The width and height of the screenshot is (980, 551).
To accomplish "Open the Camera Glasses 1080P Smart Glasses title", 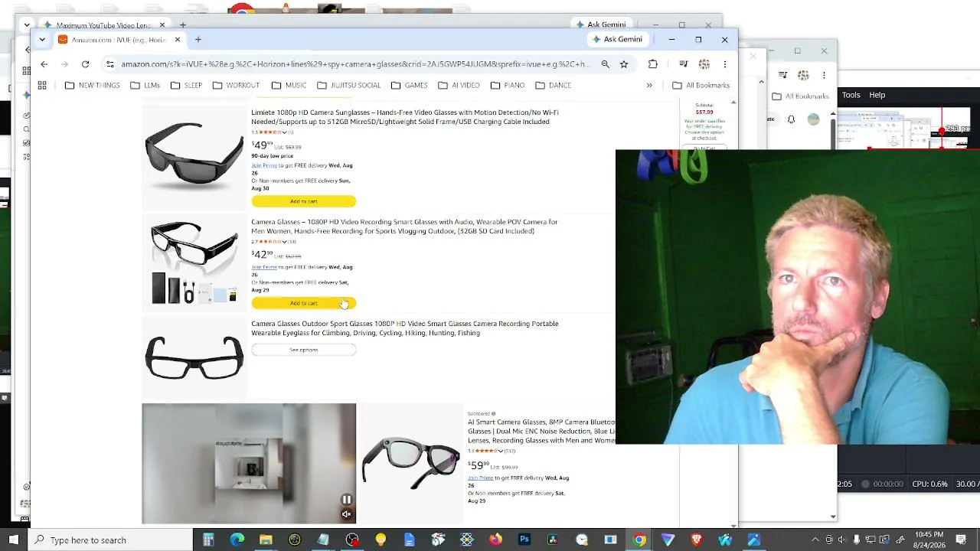I will 404,227.
